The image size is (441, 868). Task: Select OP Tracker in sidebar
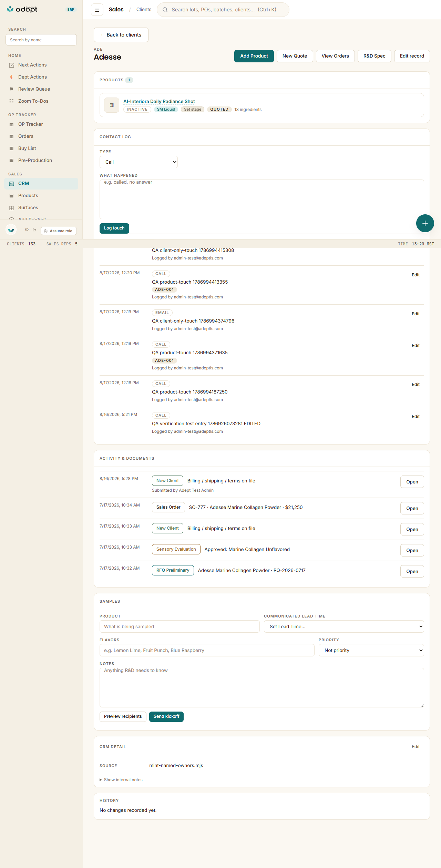point(41,124)
